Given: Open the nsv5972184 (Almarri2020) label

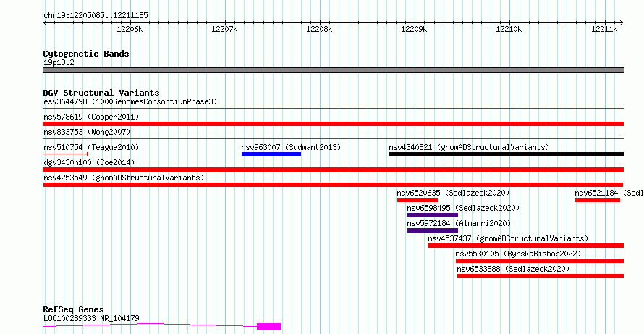Looking at the screenshot, I should pos(459,223).
